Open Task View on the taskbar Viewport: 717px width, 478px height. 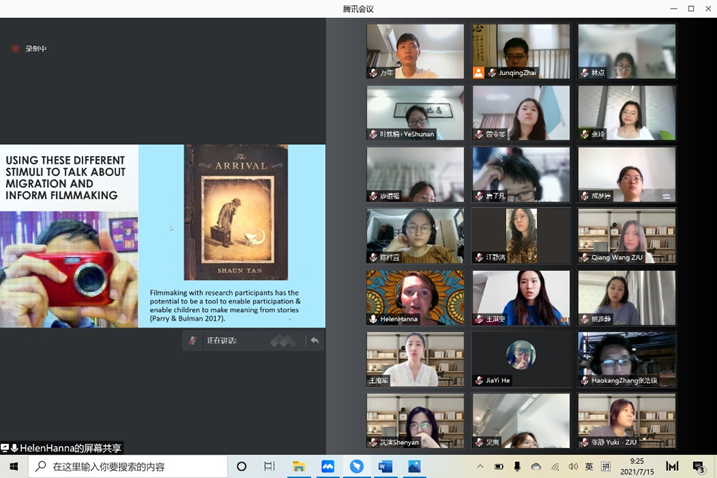pos(269,467)
